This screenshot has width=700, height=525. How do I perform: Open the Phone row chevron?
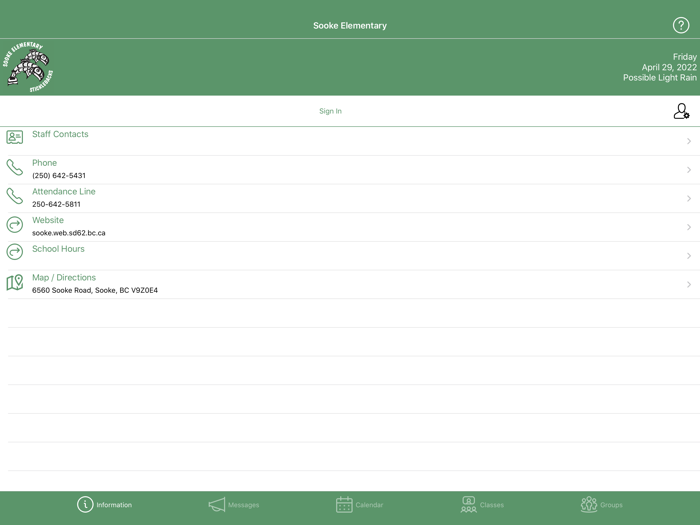click(x=689, y=170)
